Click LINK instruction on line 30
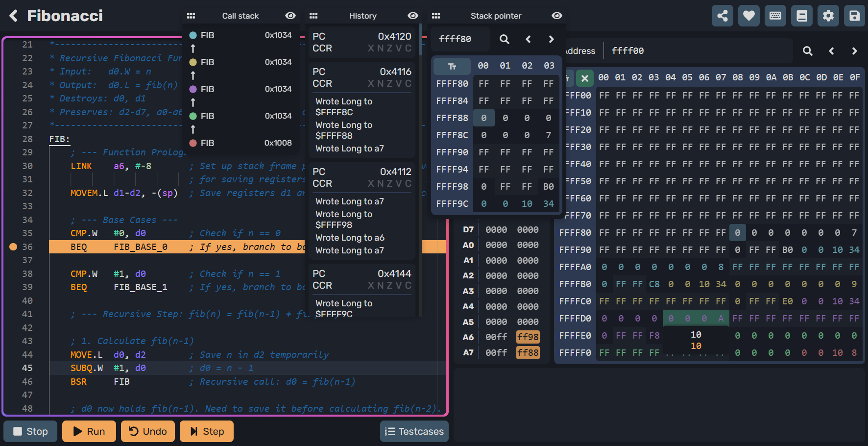 [x=81, y=166]
